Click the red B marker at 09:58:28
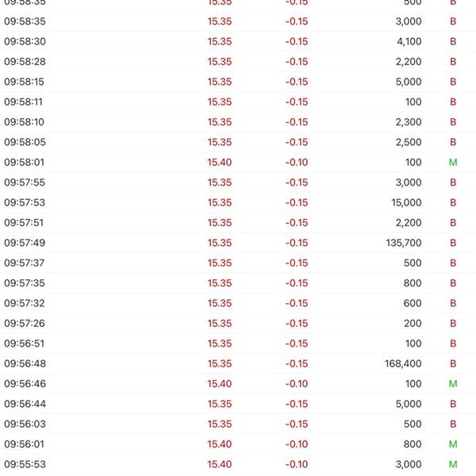Viewport: 476px width, 476px height. pos(453,62)
